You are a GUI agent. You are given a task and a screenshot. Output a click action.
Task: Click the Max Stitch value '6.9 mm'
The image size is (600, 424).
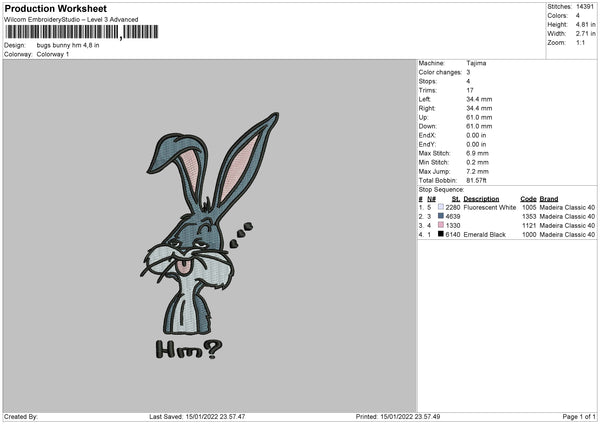tap(478, 153)
